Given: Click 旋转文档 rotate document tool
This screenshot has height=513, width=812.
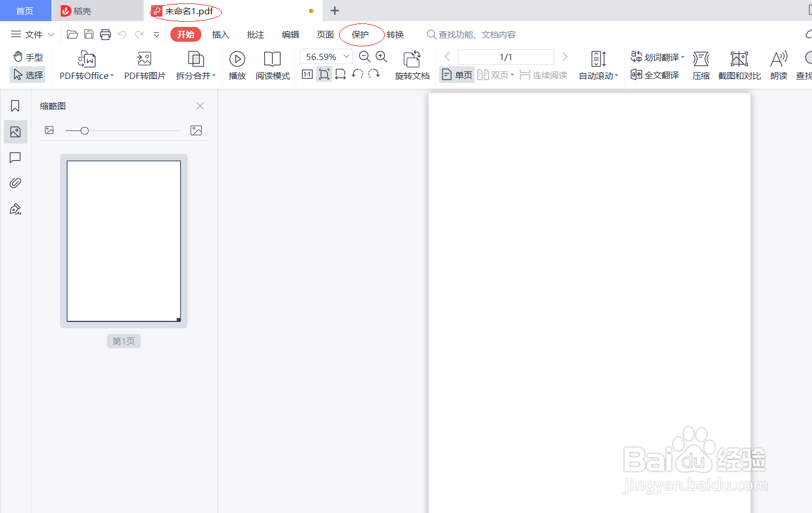Looking at the screenshot, I should pyautogui.click(x=412, y=65).
